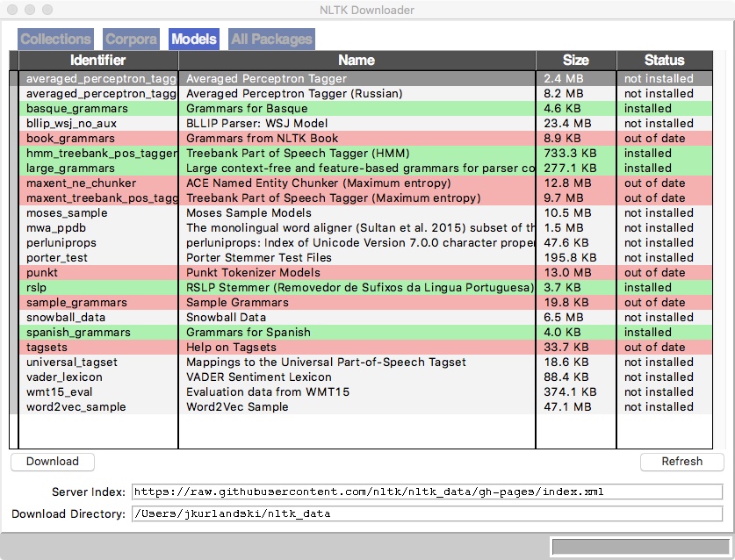The width and height of the screenshot is (735, 560).
Task: Click the size value 374.1 KB
Action: (x=571, y=392)
